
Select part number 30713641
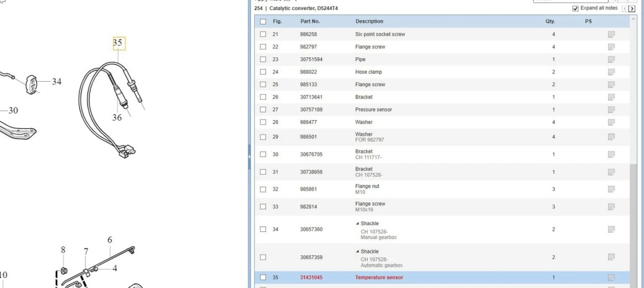311,97
